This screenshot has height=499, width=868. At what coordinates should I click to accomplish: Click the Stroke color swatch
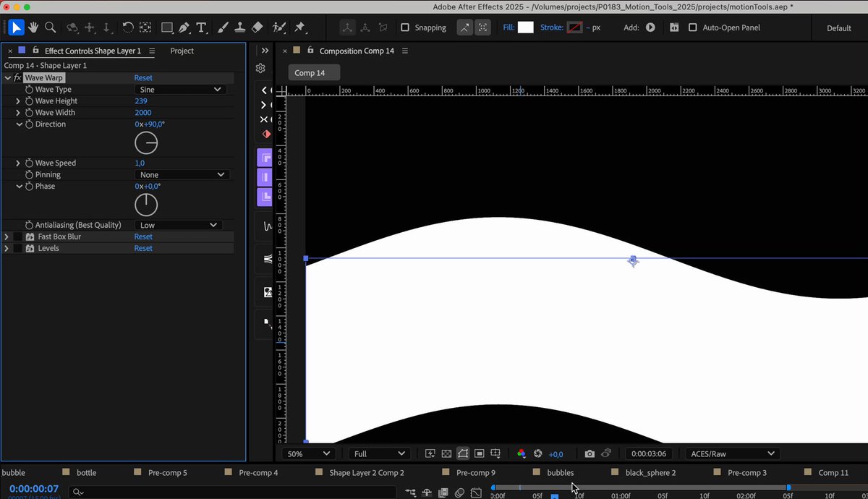click(574, 27)
